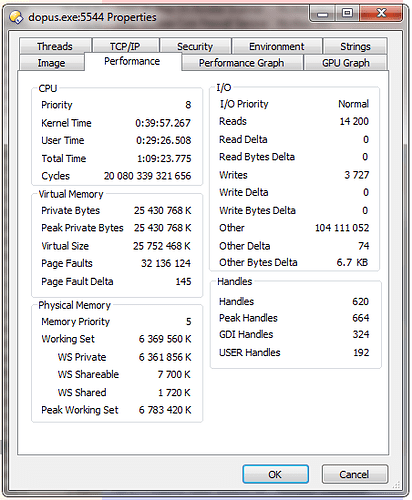
Task: Click the Other Delta value 74
Action: click(x=364, y=246)
